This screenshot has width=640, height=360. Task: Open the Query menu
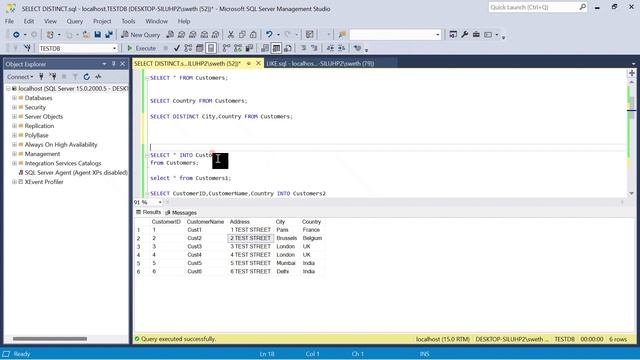tap(75, 21)
